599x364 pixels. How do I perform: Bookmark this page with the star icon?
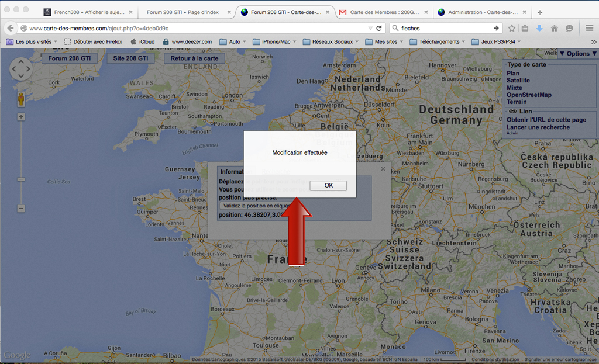coord(511,28)
